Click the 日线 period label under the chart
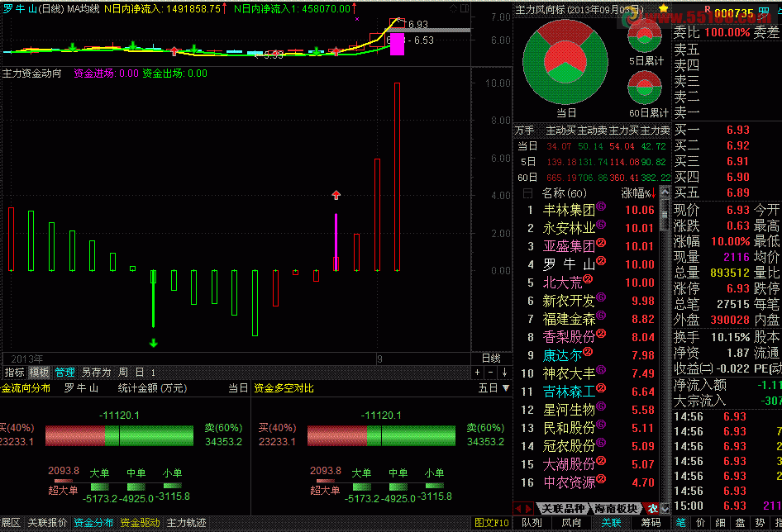This screenshot has height=532, width=782. [x=491, y=358]
